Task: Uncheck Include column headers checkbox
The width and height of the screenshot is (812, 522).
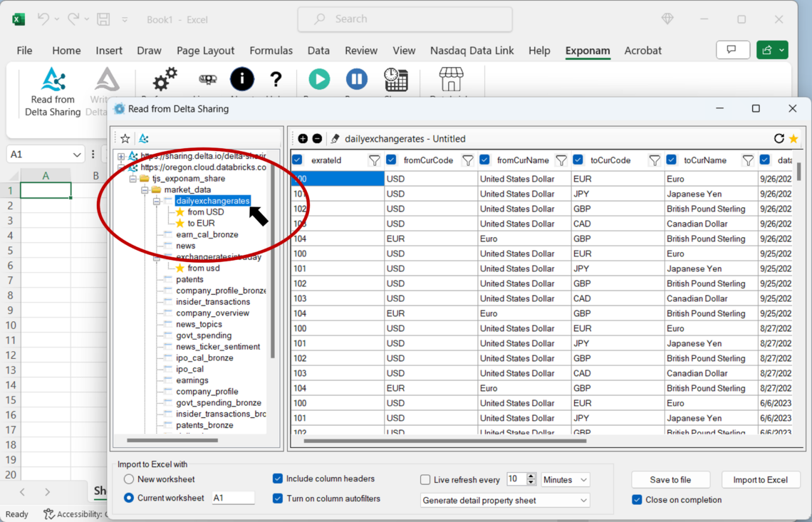Action: pyautogui.click(x=278, y=479)
